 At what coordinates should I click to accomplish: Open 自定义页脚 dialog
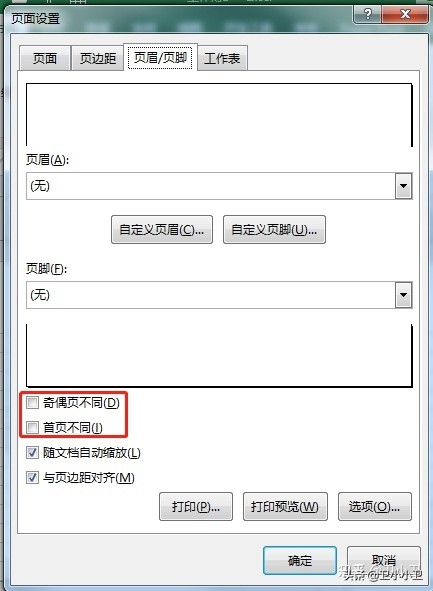[x=274, y=230]
